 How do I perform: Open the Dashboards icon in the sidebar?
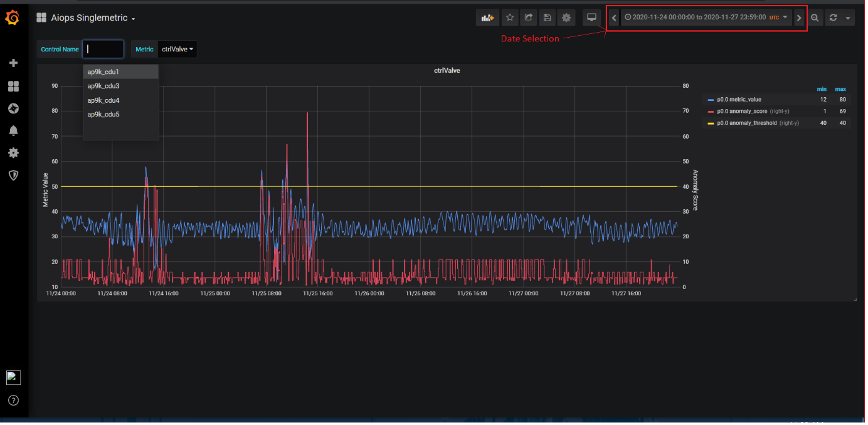[x=13, y=86]
